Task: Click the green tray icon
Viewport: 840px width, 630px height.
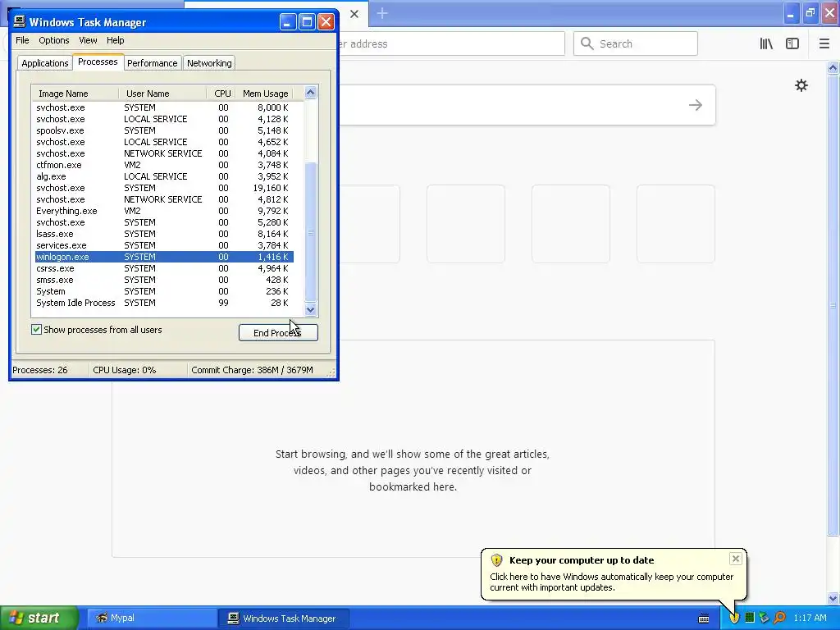Action: tap(750, 618)
